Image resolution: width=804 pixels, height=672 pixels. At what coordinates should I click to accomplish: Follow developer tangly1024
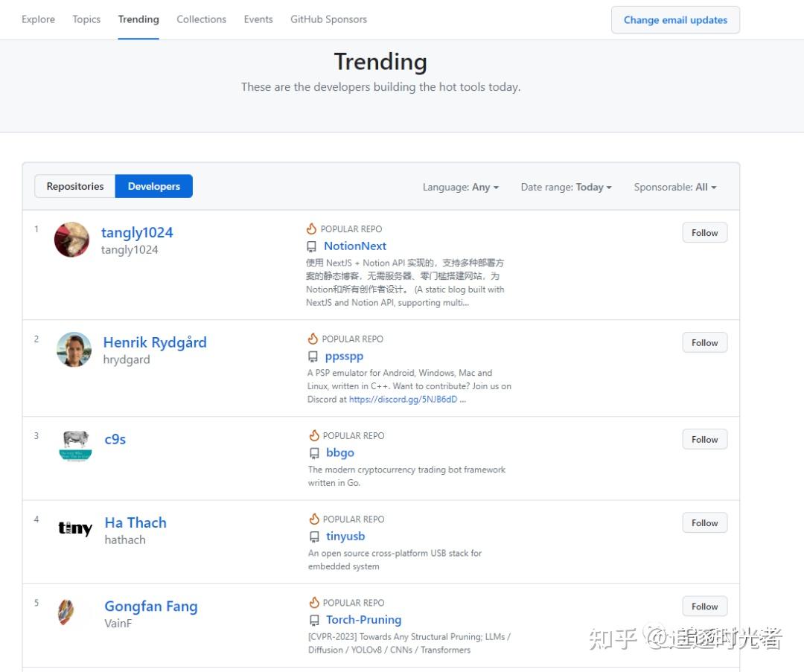click(x=703, y=232)
